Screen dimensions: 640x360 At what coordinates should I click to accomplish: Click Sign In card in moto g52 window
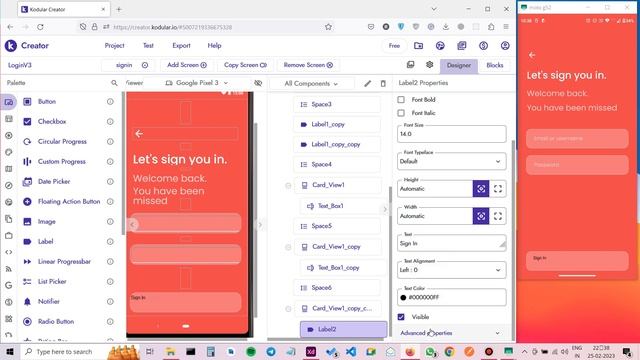[577, 261]
